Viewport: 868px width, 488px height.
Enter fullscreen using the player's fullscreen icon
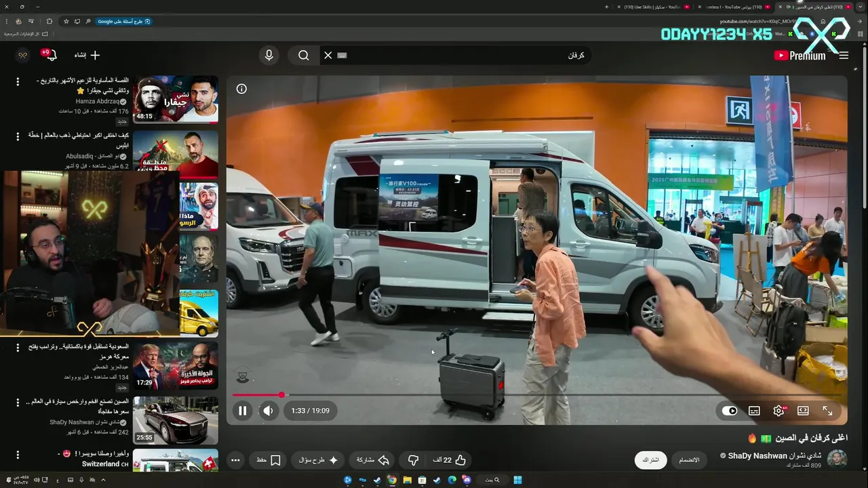[827, 411]
